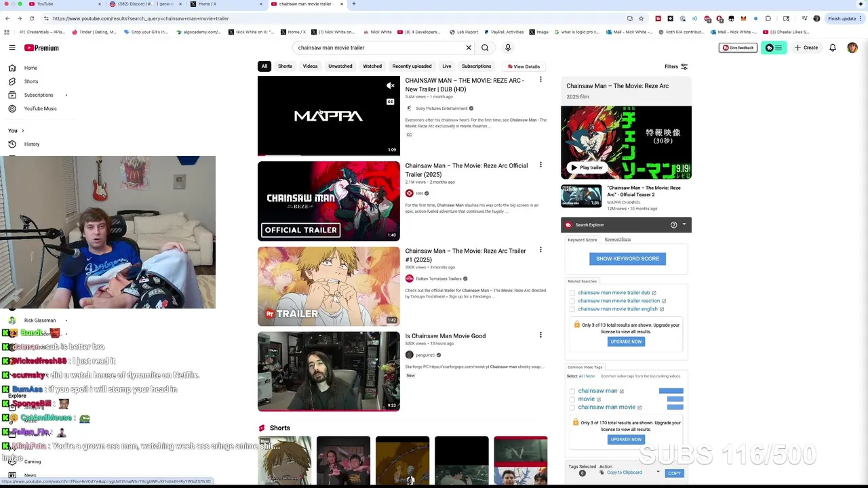Go back in browser history
The image size is (868, 488).
click(7, 18)
